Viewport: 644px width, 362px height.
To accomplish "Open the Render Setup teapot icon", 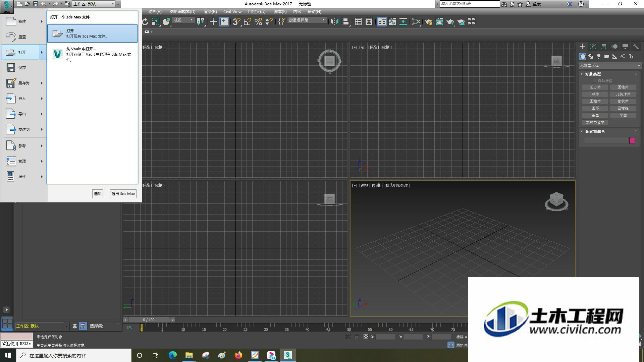I will click(x=429, y=22).
